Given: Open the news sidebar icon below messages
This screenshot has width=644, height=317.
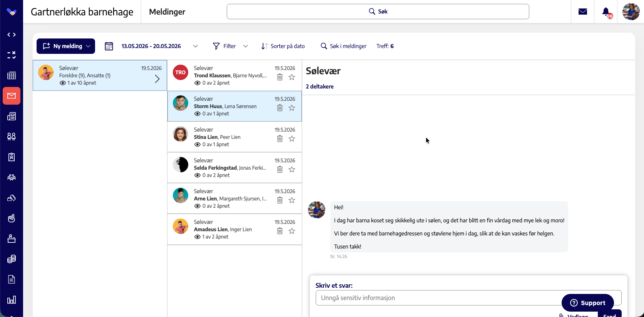Looking at the screenshot, I should 12,116.
